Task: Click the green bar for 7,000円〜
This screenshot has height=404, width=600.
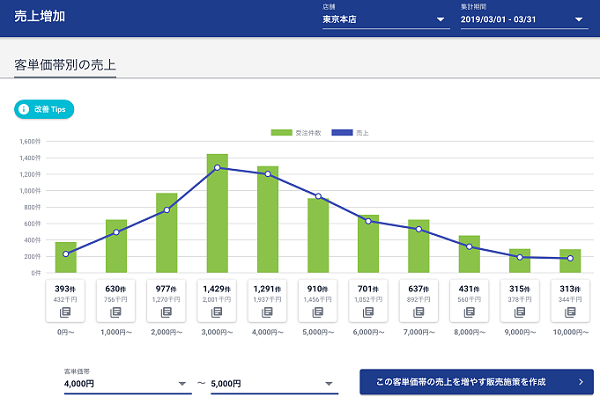Action: click(419, 246)
